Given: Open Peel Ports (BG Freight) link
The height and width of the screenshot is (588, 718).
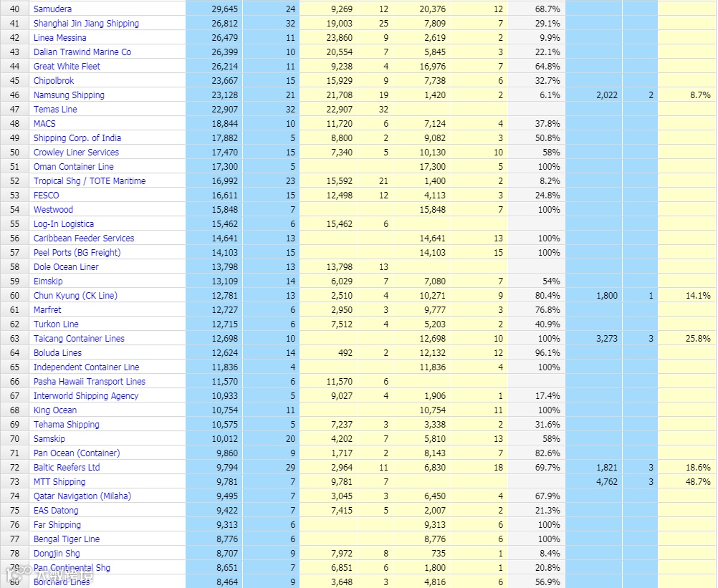Looking at the screenshot, I should tap(77, 253).
